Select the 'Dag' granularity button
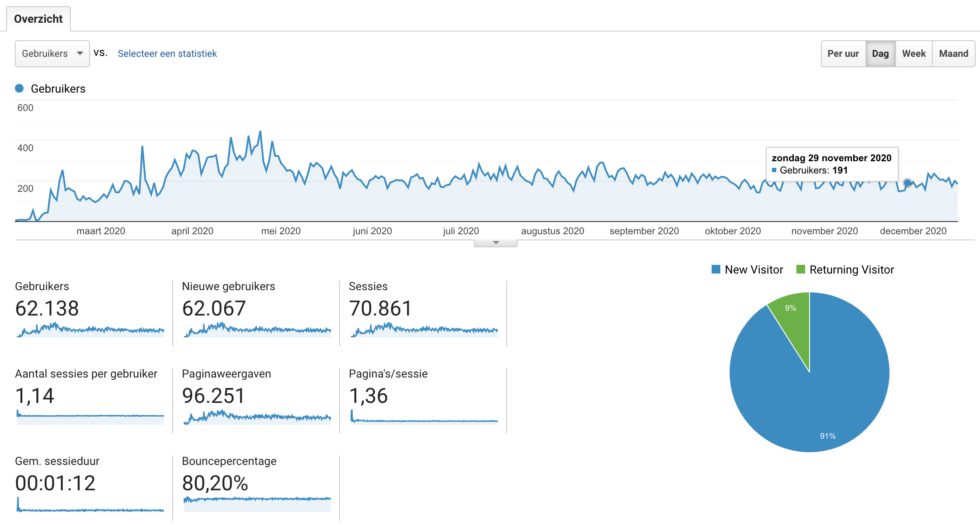This screenshot has width=980, height=527. pos(880,54)
